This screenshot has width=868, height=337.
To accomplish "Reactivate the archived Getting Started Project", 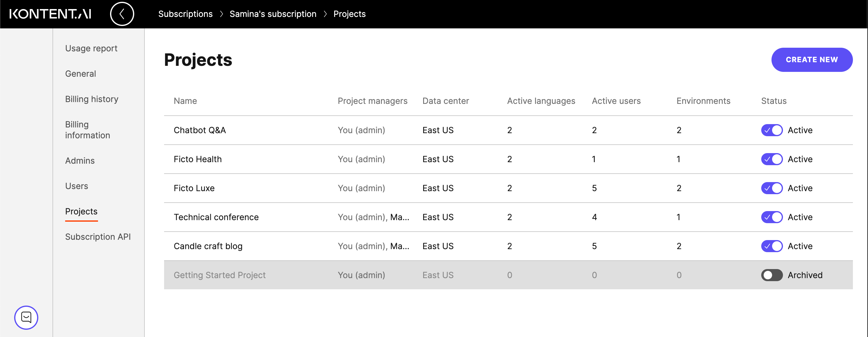I will (x=771, y=275).
